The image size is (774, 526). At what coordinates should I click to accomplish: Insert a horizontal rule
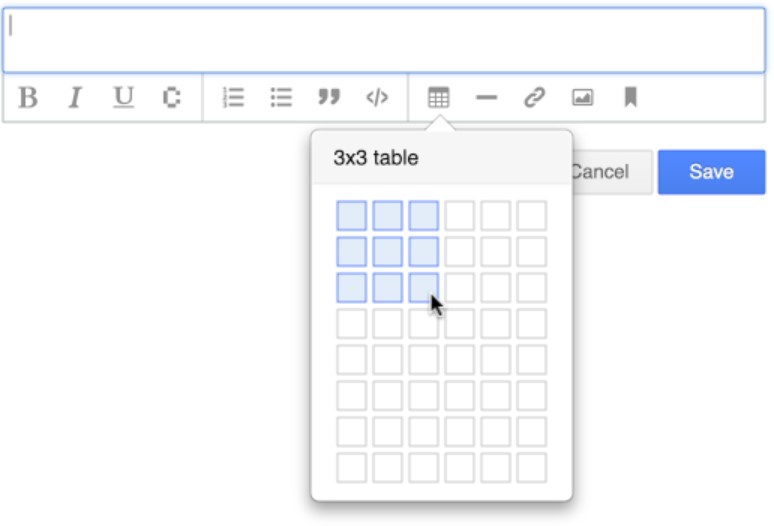486,97
